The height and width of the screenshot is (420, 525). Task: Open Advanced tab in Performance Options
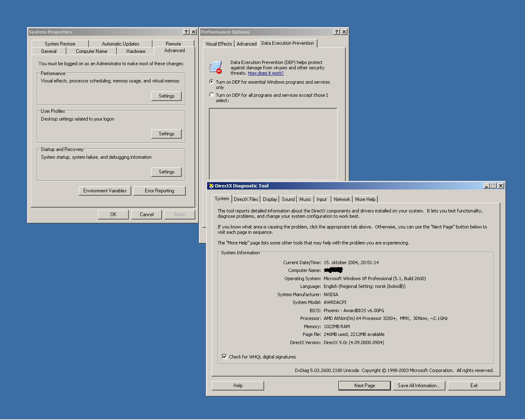247,44
